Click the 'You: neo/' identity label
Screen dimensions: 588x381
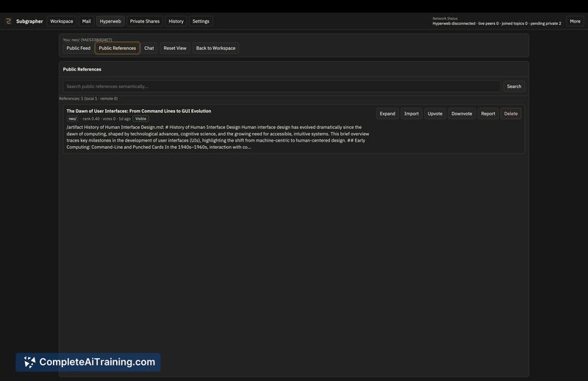click(87, 40)
